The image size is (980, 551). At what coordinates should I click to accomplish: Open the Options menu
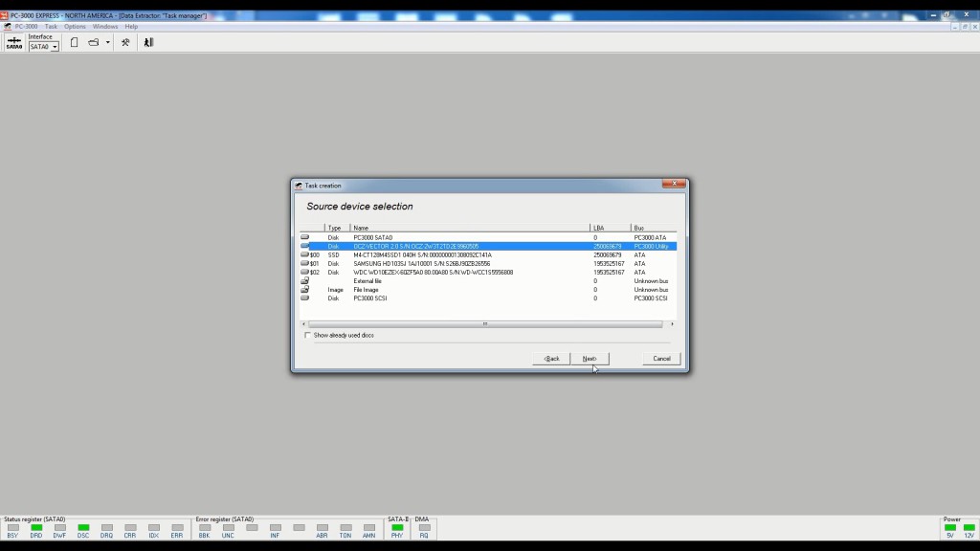coord(75,26)
